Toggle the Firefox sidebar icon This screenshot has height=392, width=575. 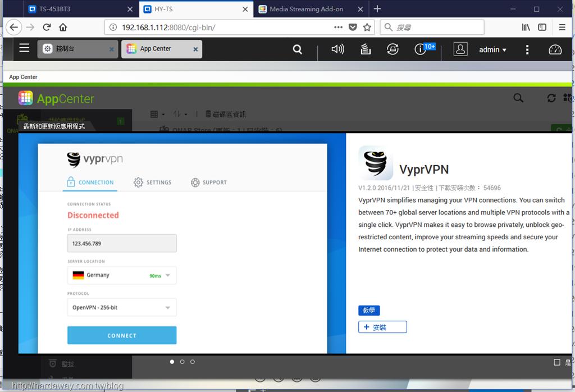click(542, 27)
